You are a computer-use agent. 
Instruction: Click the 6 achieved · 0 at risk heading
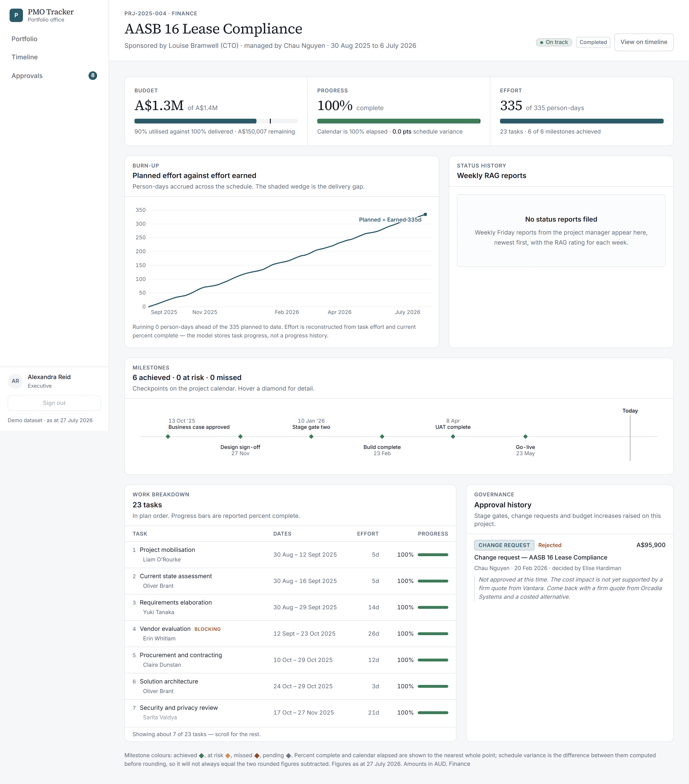pos(187,378)
